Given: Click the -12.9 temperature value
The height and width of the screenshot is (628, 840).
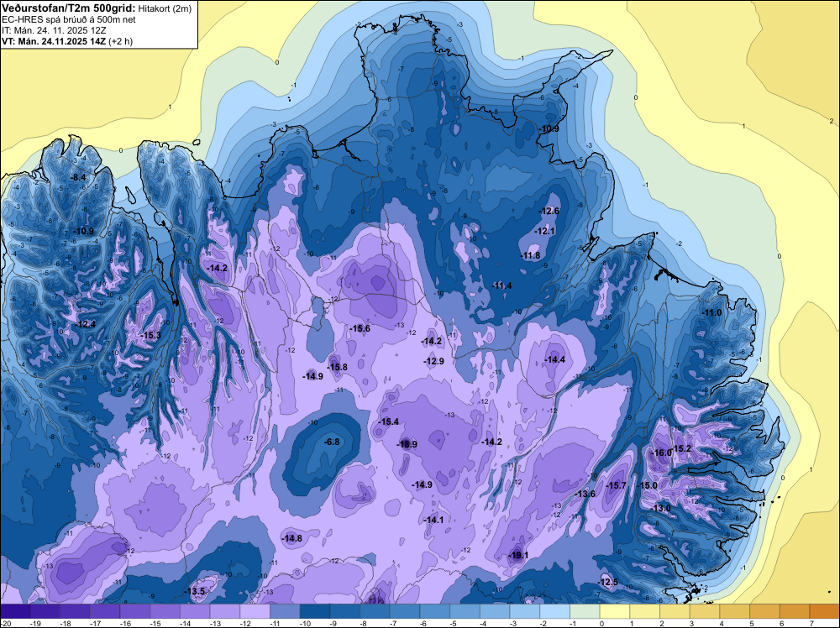Looking at the screenshot, I should click(433, 361).
